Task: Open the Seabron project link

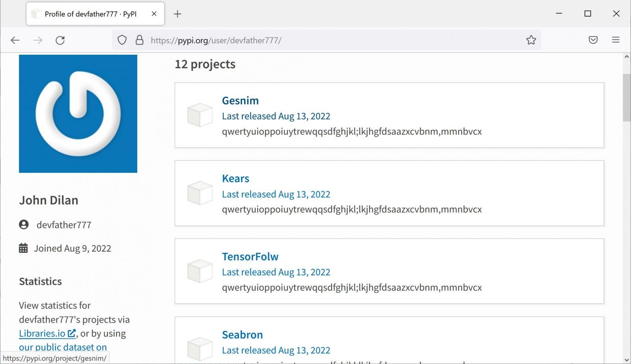Action: click(242, 335)
